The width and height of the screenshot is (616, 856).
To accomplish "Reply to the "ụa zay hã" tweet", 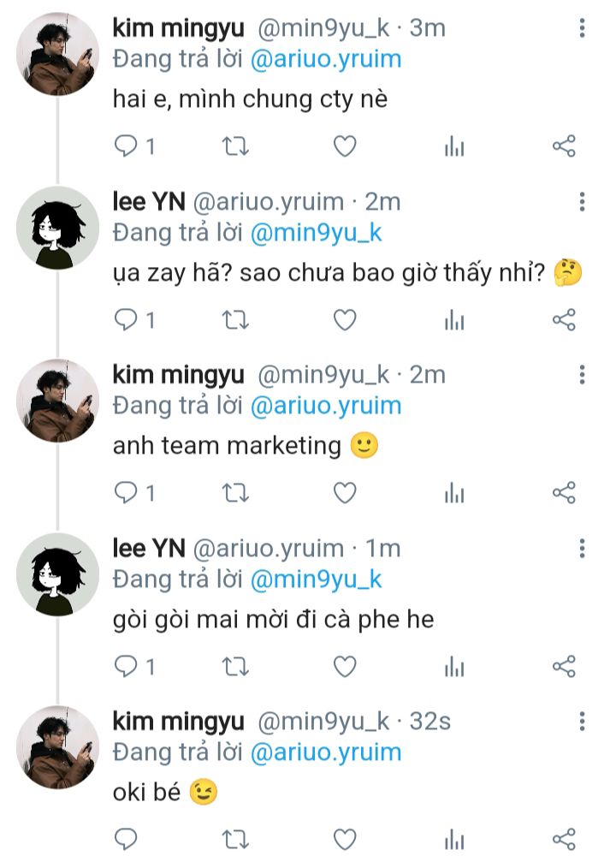I will [127, 320].
